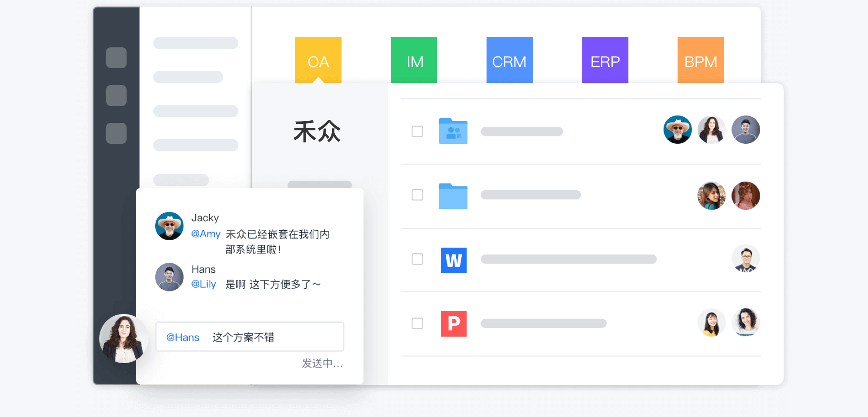
Task: Focus the message input field with @Hans
Action: [x=250, y=337]
